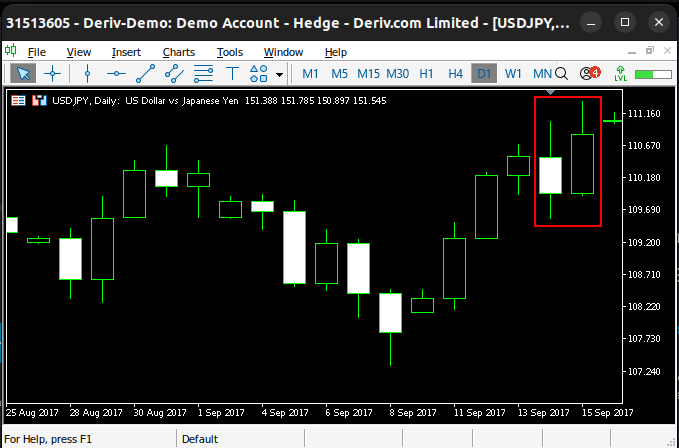Restore the inner chart window
This screenshot has width=679, height=448.
pos(650,51)
